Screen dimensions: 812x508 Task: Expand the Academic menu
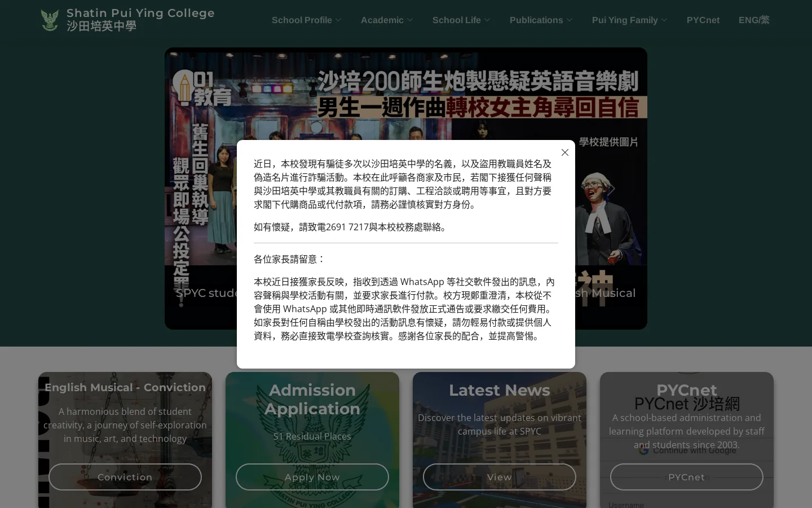(x=387, y=20)
